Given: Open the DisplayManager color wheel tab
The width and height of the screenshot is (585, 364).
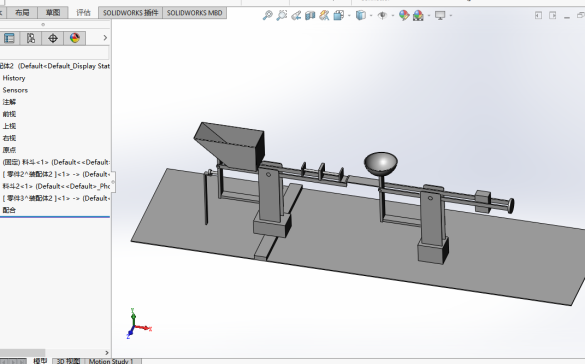Looking at the screenshot, I should [x=75, y=38].
